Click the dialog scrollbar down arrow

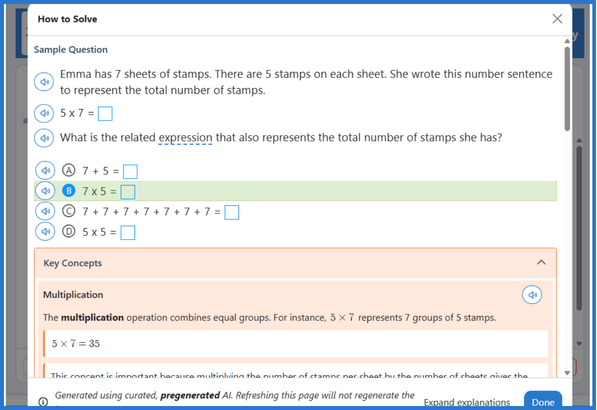pyautogui.click(x=567, y=373)
